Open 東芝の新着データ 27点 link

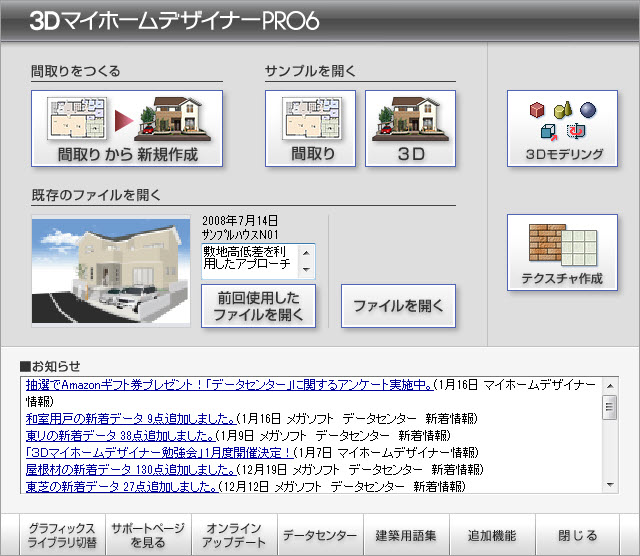coord(122,486)
